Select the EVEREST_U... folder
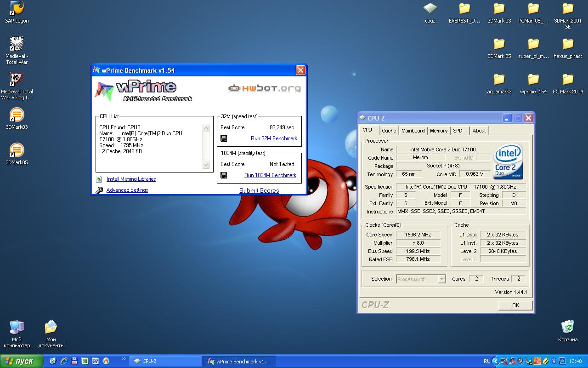Viewport: 588px width, 368px height. pos(464,13)
